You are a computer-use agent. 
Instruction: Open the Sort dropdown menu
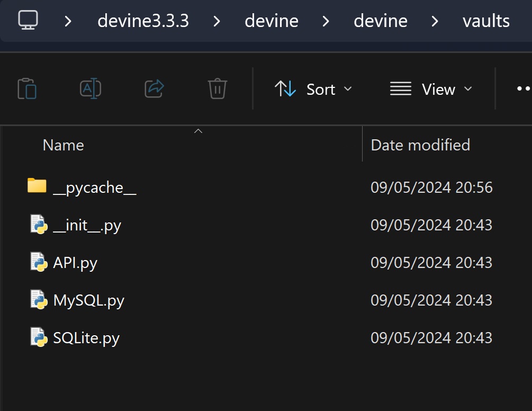coord(313,89)
